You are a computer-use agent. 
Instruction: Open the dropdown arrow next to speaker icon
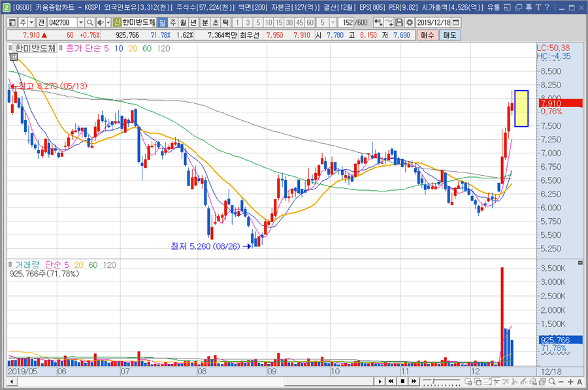108,22
